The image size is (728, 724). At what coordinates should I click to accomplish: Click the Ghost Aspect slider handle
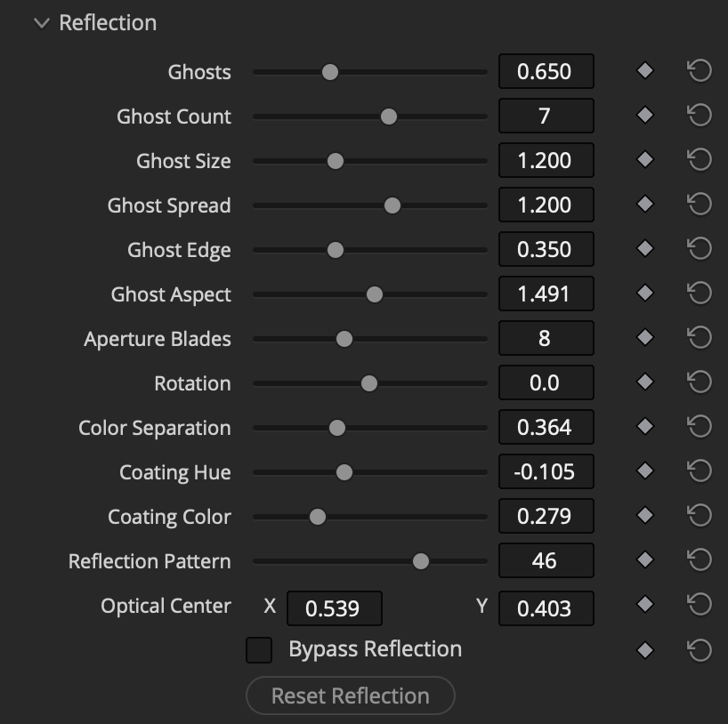tap(375, 294)
